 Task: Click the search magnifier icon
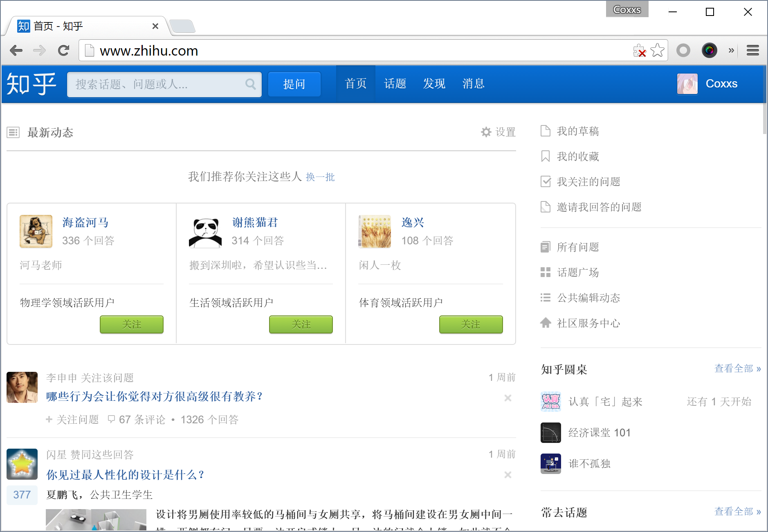(250, 84)
